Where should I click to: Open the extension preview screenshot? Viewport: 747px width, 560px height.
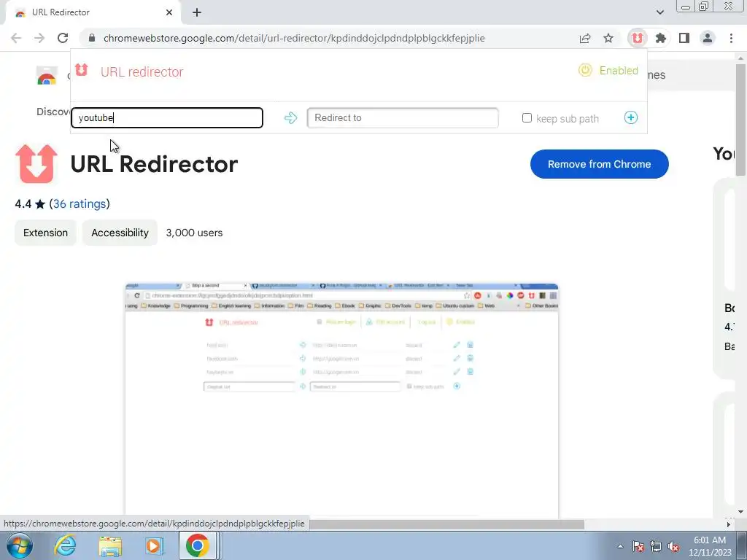341,400
